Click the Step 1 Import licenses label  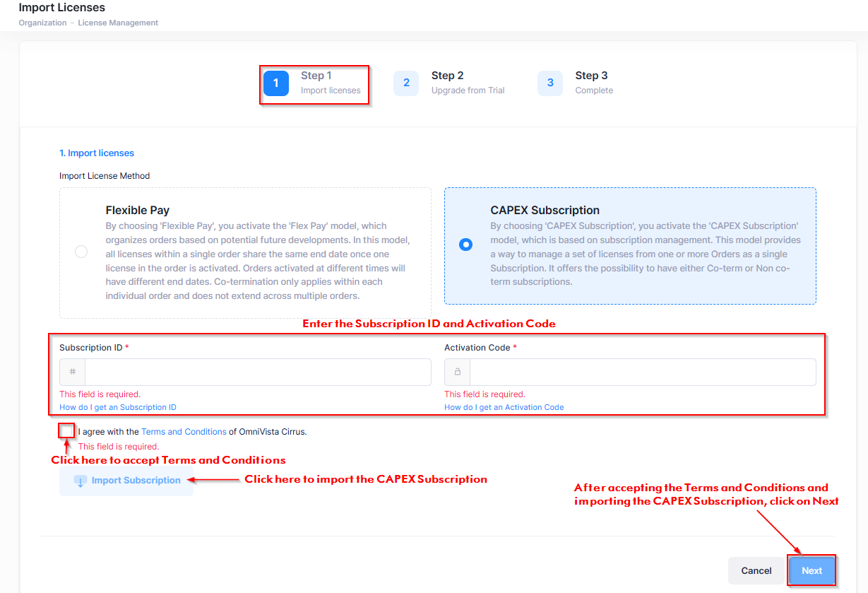pyautogui.click(x=330, y=83)
